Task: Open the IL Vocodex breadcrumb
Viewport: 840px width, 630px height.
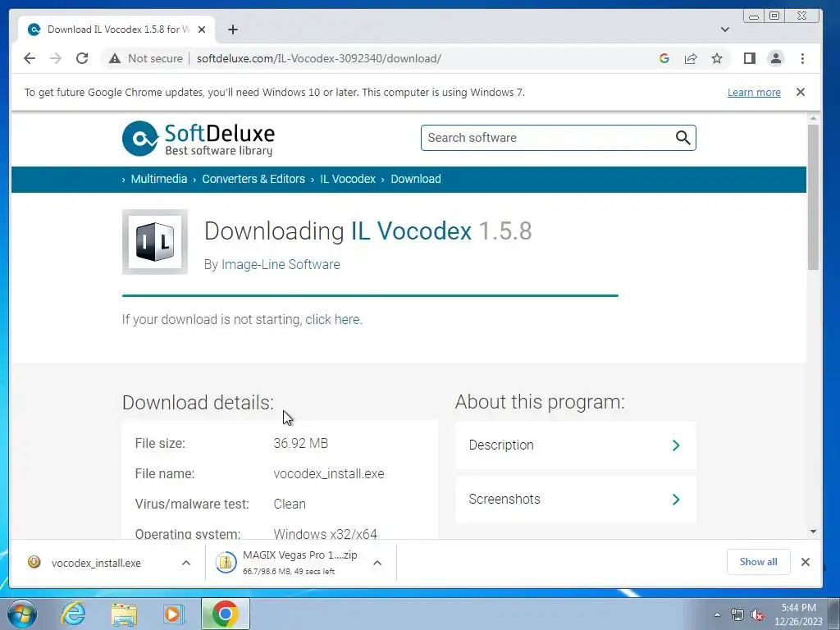Action: (348, 179)
